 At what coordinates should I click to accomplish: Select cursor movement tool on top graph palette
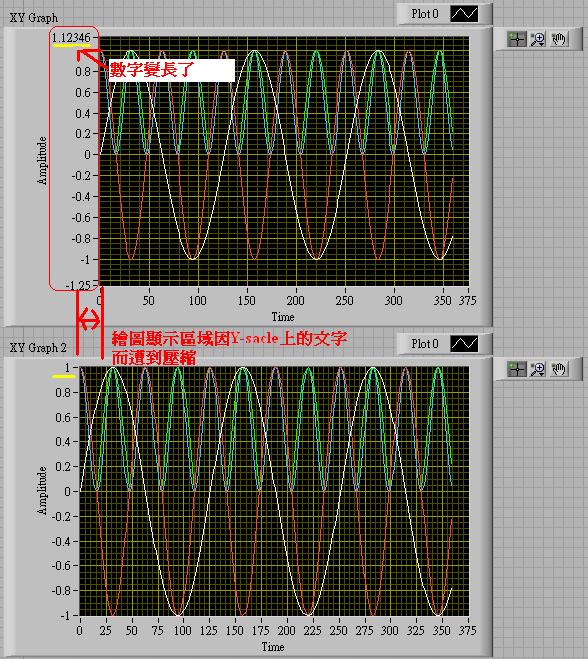point(517,40)
